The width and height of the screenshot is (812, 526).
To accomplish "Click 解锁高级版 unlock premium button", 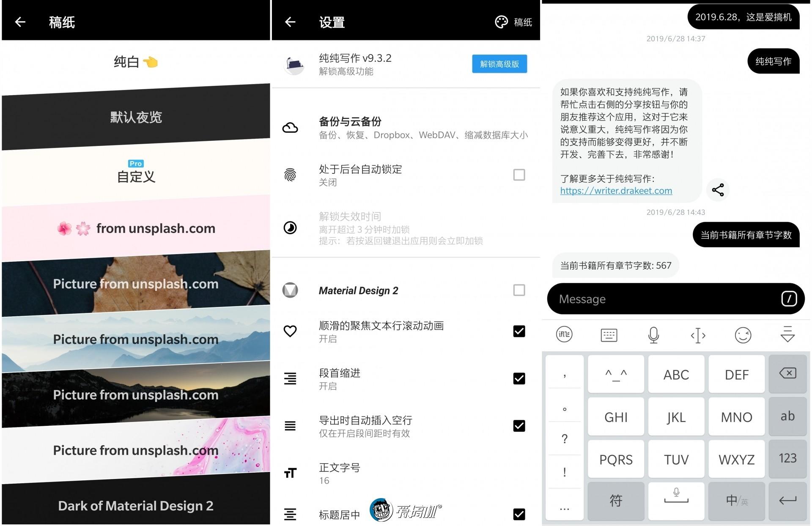I will point(499,64).
